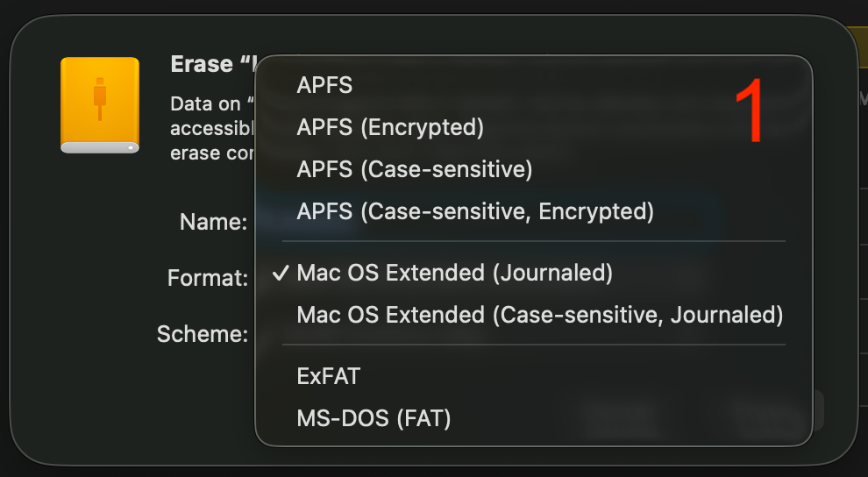
Task: Choose APFS (Encrypted) from the list
Action: [390, 127]
